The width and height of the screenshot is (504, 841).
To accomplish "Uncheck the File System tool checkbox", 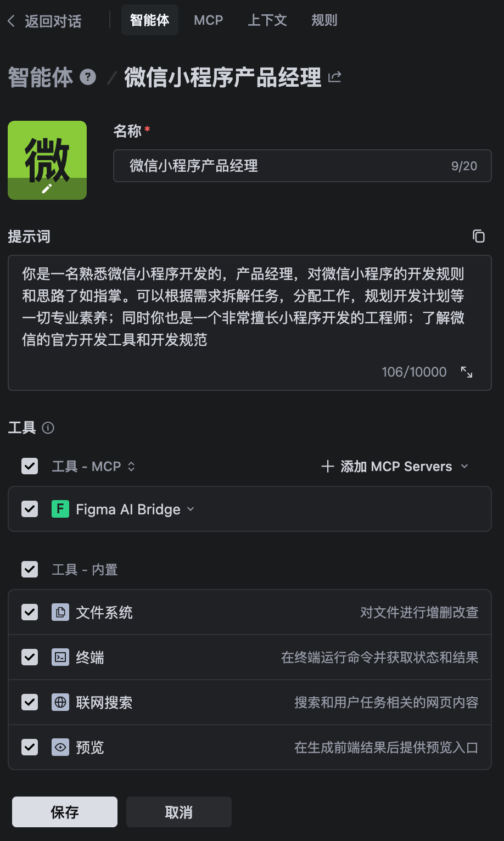I will [30, 613].
